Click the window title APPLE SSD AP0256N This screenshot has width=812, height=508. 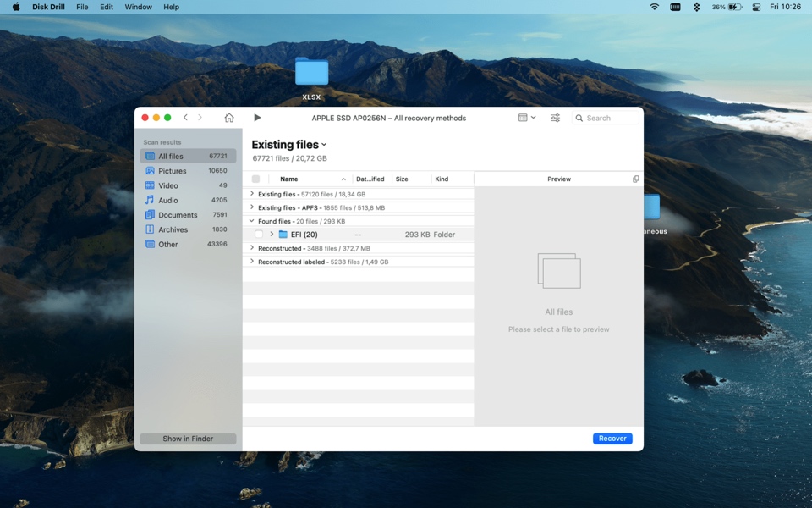point(389,118)
